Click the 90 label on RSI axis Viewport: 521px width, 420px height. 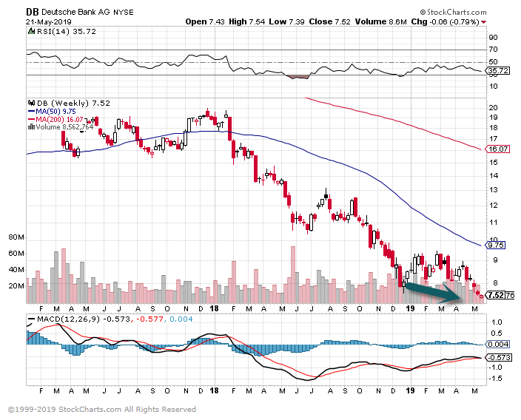pyautogui.click(x=494, y=38)
